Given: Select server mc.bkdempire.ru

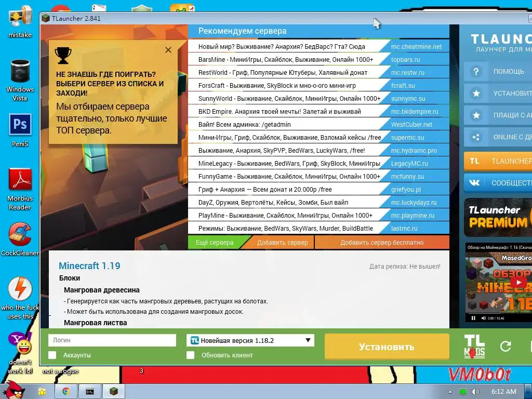Looking at the screenshot, I should (415, 112).
